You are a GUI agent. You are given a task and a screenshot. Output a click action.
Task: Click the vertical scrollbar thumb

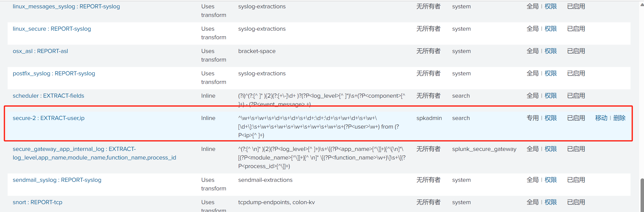(642, 195)
